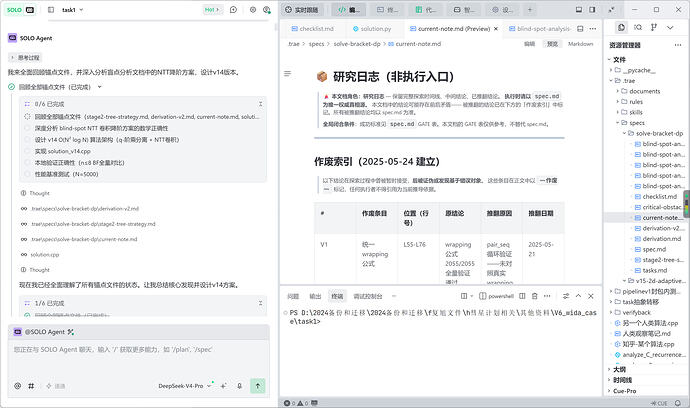Open editor more actions ellipsis
Screen dimensions: 690x408
593,29
